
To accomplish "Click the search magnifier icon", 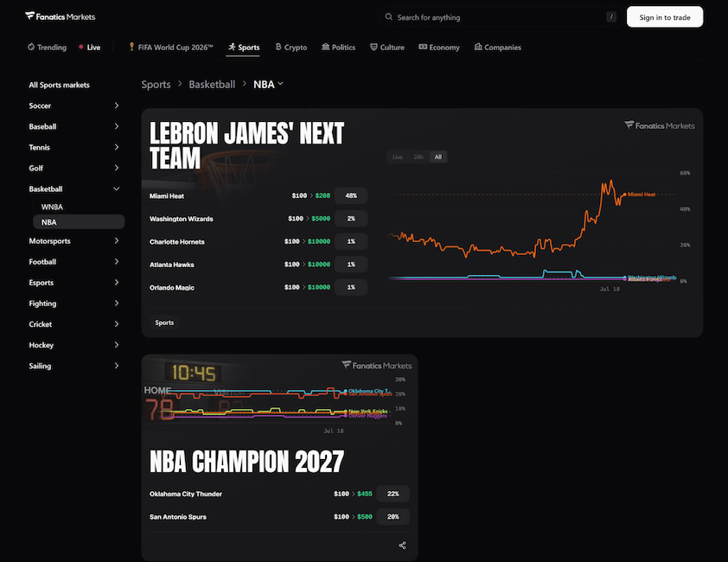I will (x=388, y=16).
